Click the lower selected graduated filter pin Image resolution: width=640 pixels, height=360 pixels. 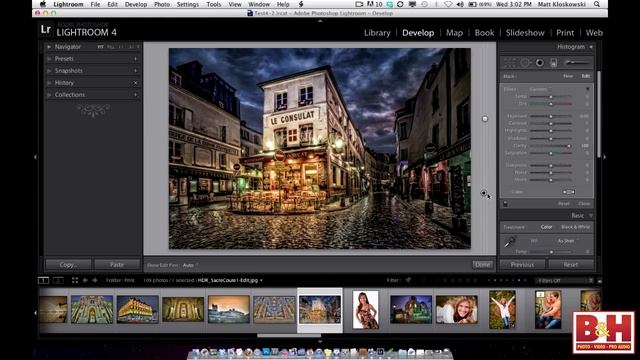pyautogui.click(x=484, y=193)
